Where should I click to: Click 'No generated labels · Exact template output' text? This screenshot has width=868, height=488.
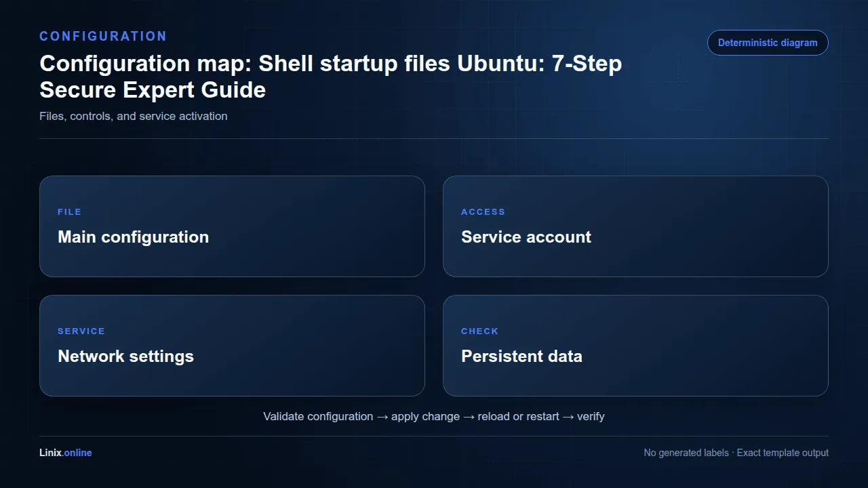[x=736, y=453]
